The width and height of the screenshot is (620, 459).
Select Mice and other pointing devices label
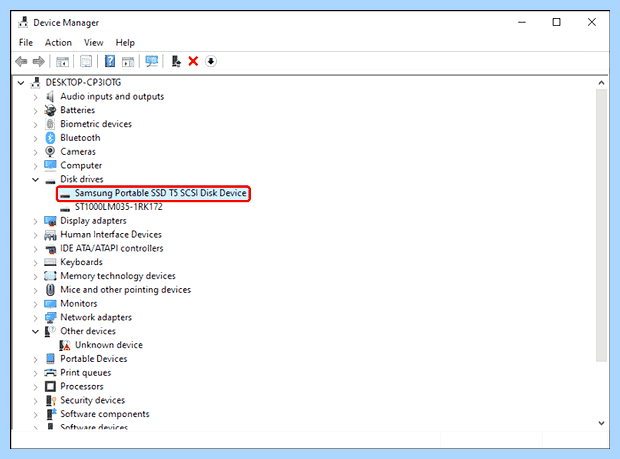pos(125,289)
